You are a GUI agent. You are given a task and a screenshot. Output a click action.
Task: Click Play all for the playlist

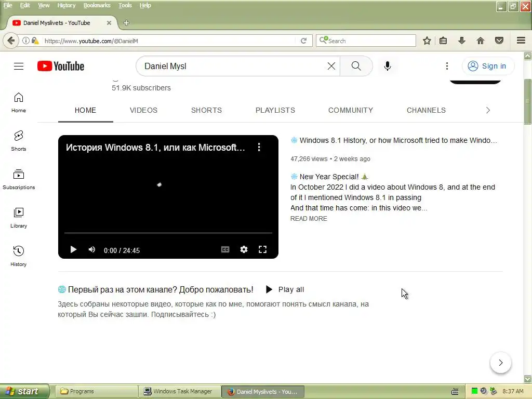(285, 289)
